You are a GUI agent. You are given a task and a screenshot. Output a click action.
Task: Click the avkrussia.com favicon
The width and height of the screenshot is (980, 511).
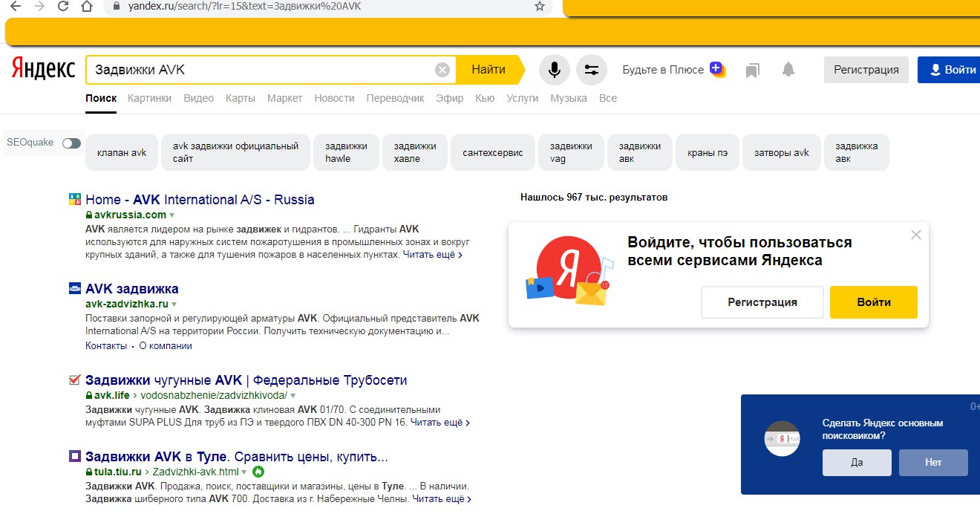tap(74, 199)
